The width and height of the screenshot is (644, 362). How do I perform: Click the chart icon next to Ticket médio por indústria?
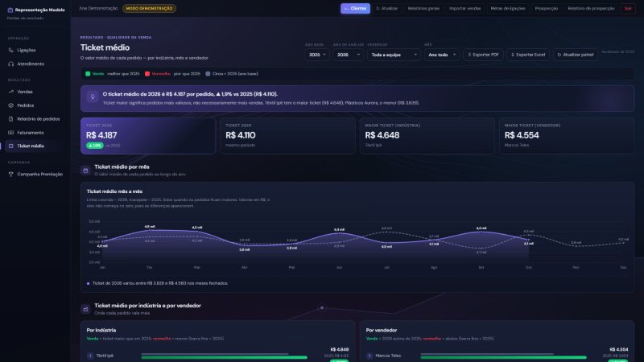click(85, 309)
